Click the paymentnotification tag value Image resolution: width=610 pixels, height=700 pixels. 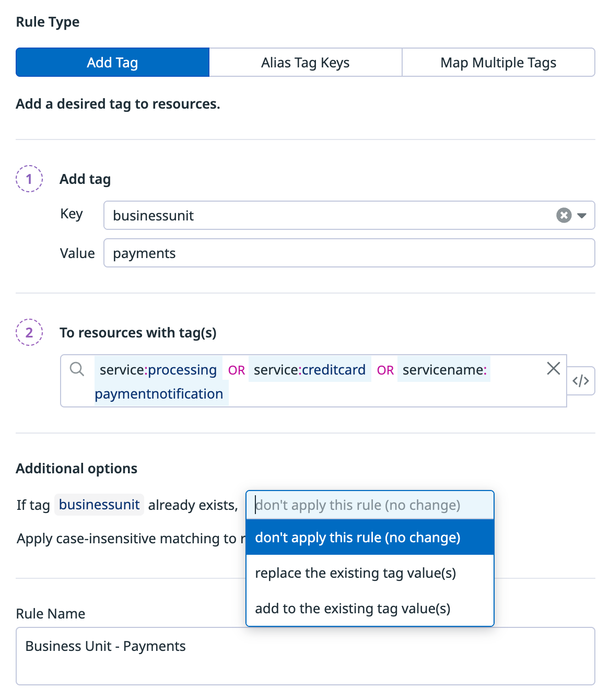[x=159, y=394]
